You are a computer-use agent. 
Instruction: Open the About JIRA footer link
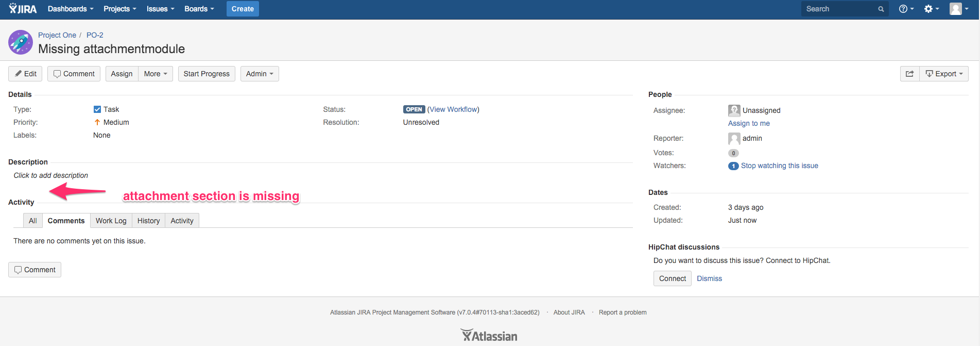click(569, 312)
